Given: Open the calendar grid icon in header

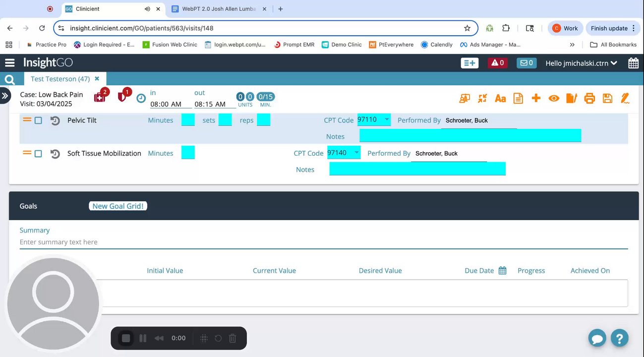Looking at the screenshot, I should [633, 63].
